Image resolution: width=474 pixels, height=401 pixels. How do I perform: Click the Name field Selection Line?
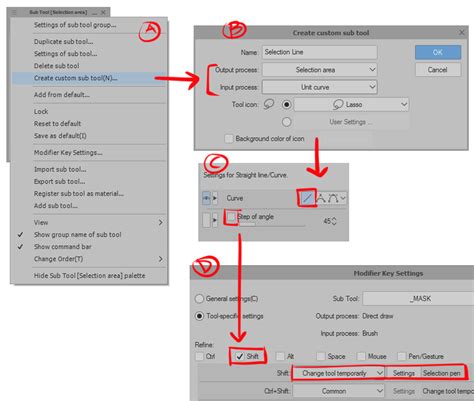coord(320,52)
